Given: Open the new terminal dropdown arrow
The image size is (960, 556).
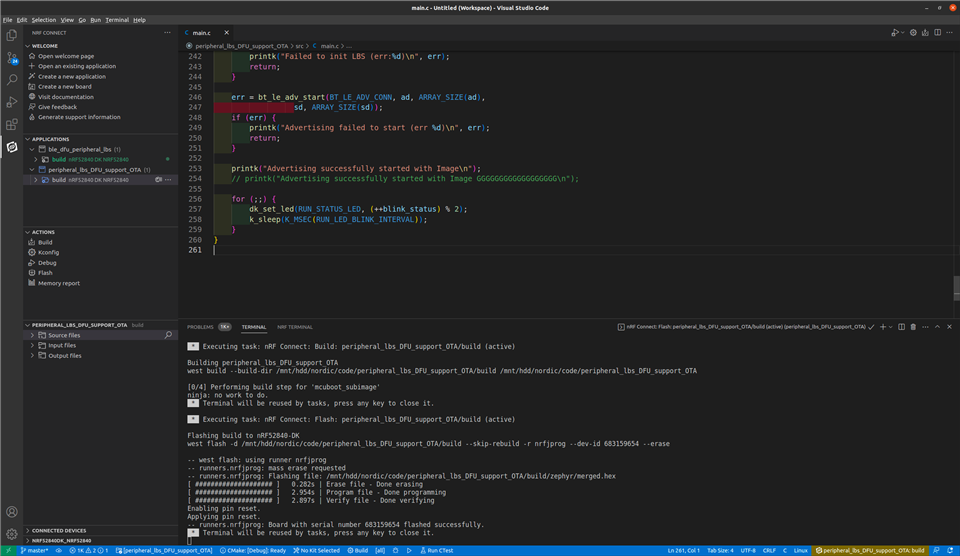Looking at the screenshot, I should 890,327.
